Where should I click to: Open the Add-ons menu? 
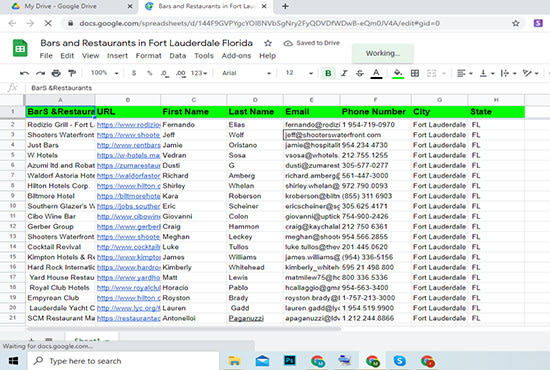click(236, 56)
